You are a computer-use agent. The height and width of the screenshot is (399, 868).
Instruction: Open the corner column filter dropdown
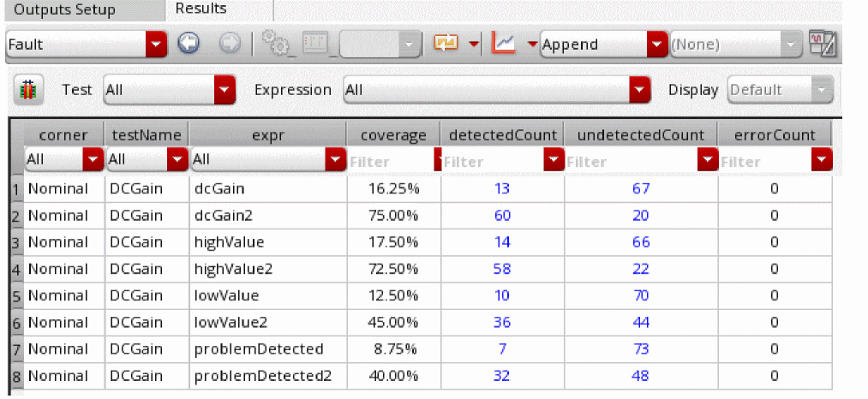coord(63,160)
